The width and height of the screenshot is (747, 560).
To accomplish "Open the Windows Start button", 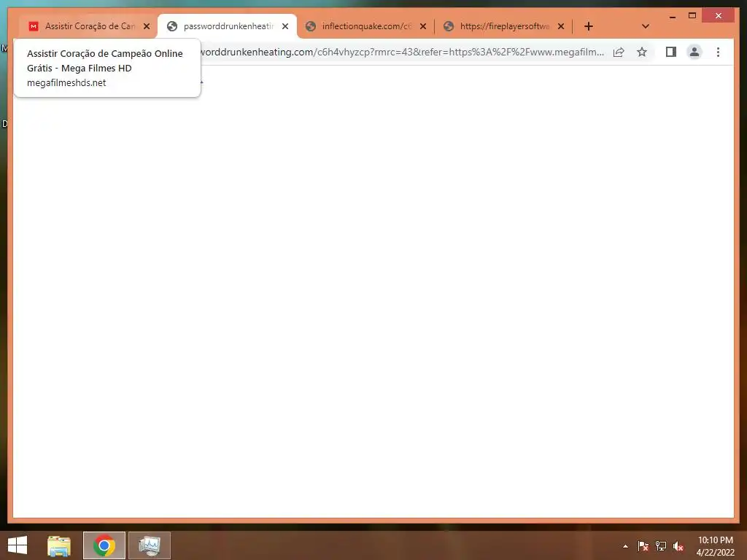I will pyautogui.click(x=18, y=545).
